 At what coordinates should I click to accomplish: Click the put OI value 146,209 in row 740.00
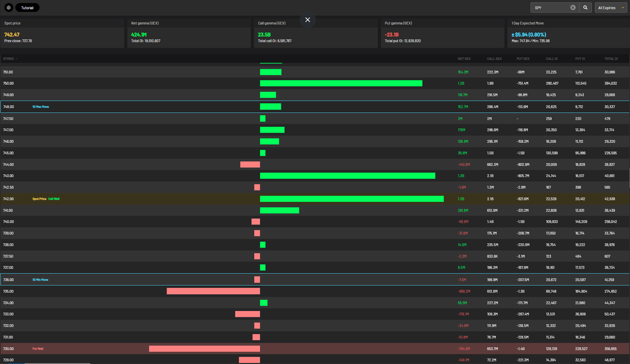(x=581, y=222)
